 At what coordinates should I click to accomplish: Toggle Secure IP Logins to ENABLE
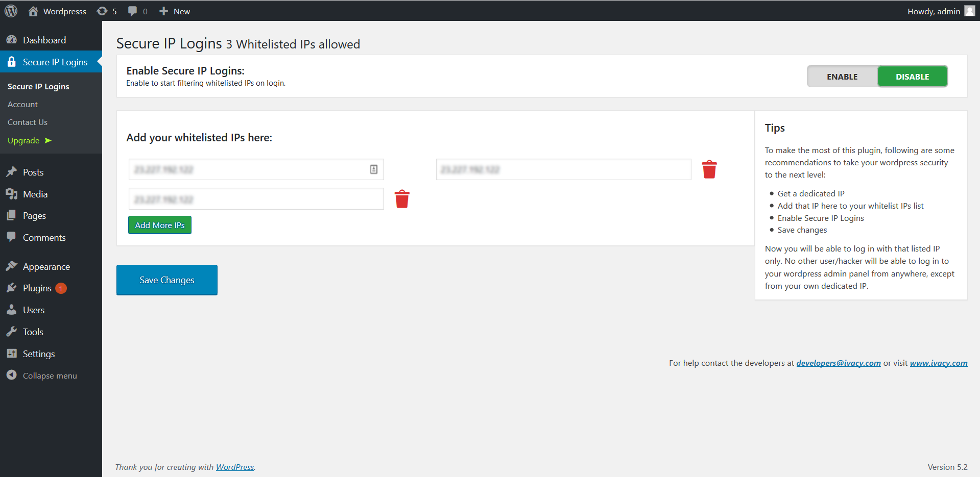(842, 76)
